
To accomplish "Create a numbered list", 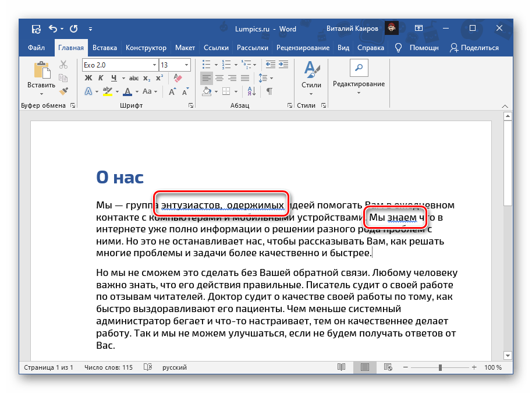I will (226, 65).
